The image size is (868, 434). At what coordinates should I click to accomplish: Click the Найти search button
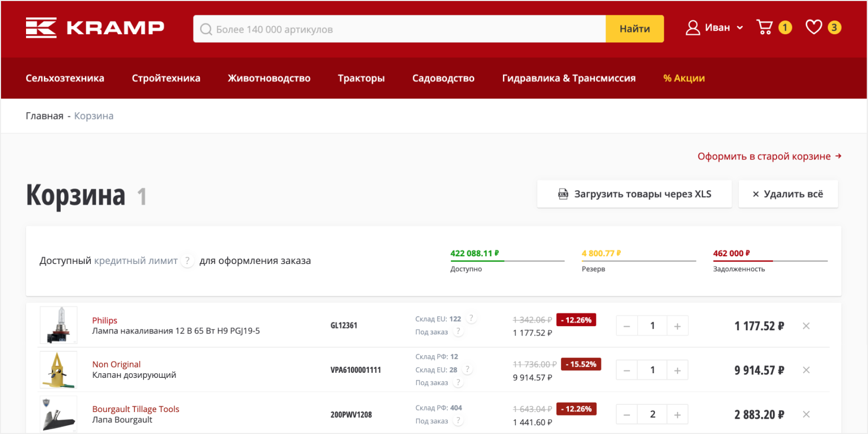(x=635, y=29)
